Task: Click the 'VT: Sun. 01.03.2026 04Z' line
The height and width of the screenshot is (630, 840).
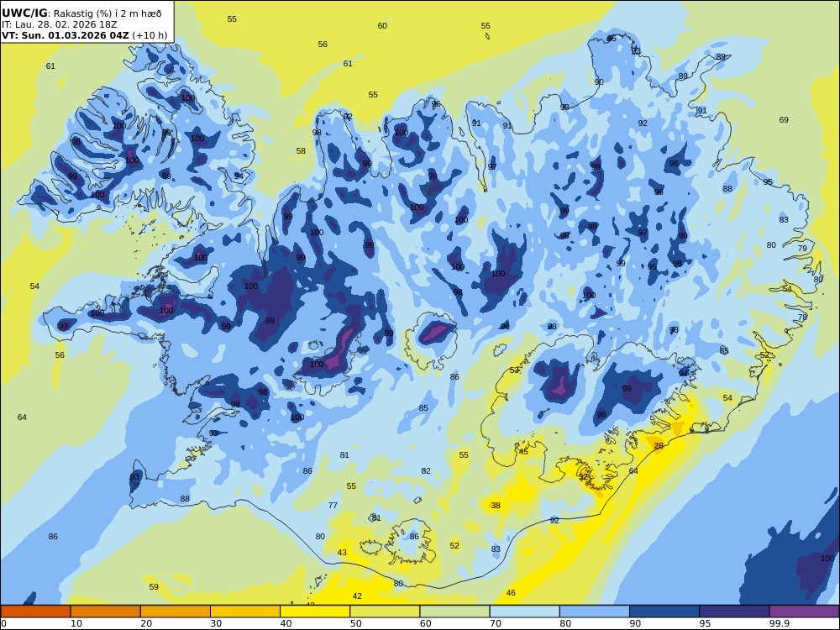Action: 66,35
